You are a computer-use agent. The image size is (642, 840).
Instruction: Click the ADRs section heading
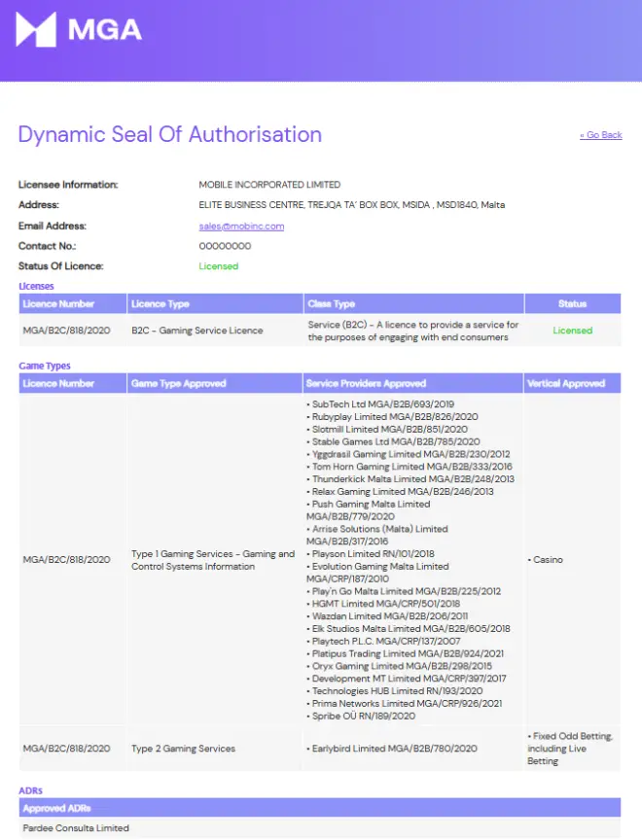(30, 790)
